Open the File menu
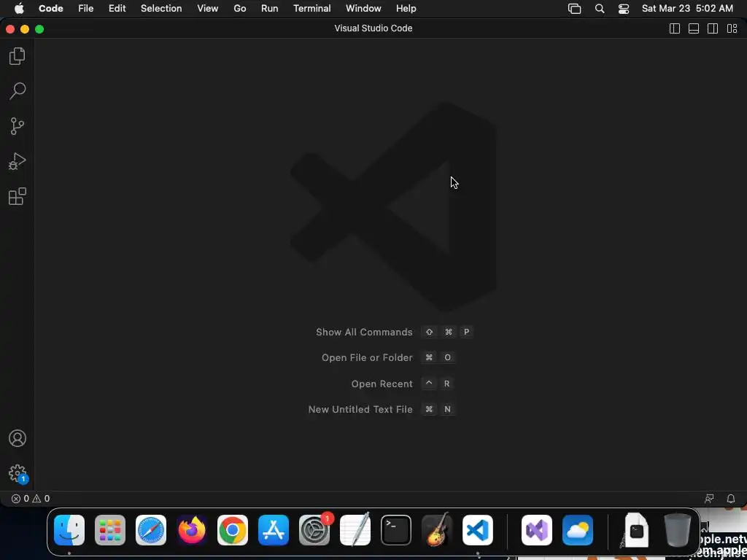This screenshot has width=747, height=560. [86, 9]
